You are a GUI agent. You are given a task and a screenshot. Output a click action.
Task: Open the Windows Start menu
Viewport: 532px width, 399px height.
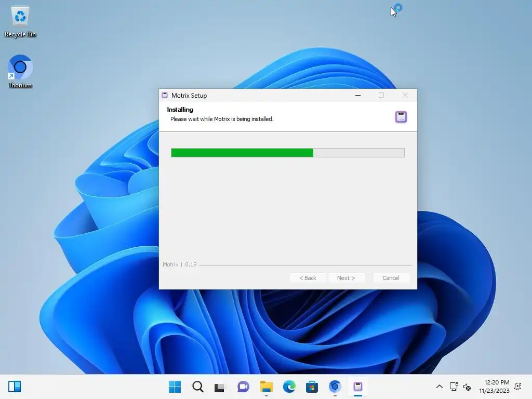[x=175, y=387]
